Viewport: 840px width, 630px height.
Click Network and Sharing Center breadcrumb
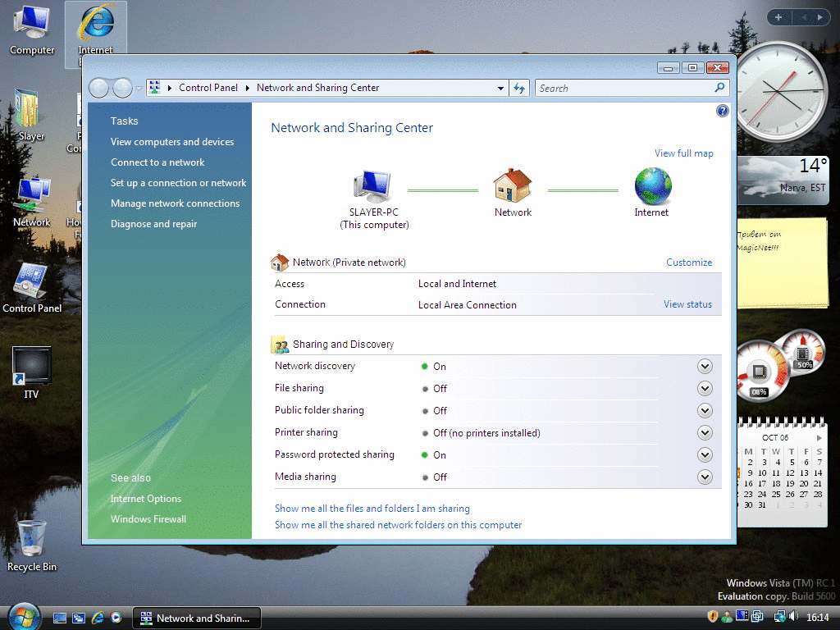point(317,88)
